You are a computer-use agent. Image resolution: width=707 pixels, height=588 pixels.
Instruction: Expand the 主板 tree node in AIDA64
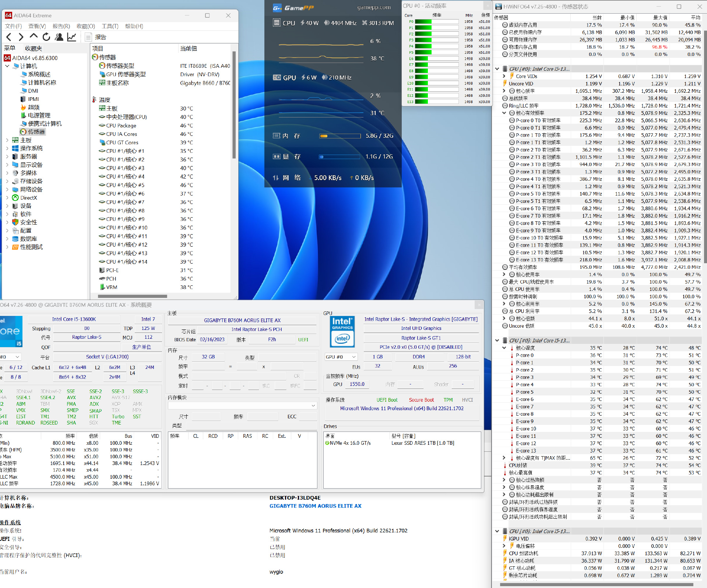[7, 140]
